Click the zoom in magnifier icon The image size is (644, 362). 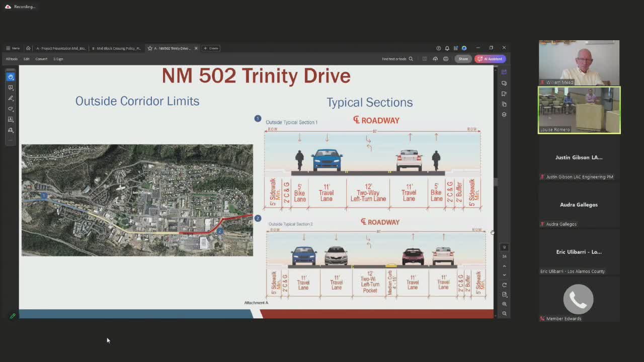point(504,304)
